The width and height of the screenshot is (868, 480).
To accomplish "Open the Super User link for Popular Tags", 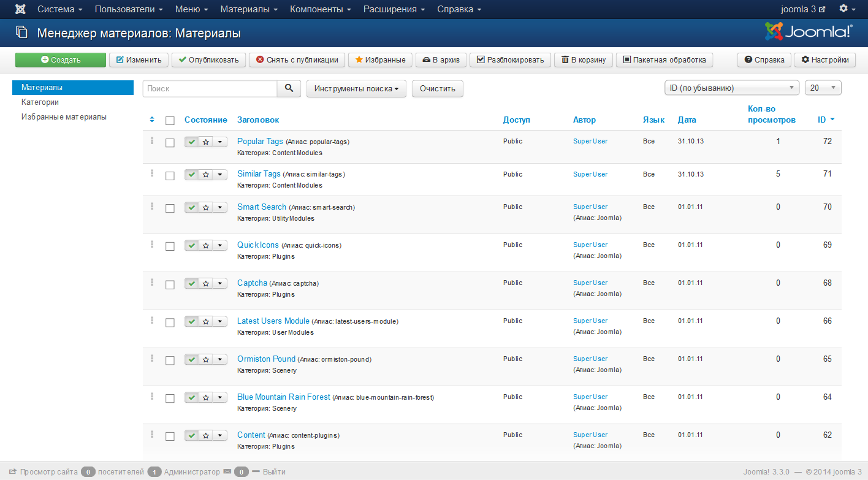I will click(590, 141).
